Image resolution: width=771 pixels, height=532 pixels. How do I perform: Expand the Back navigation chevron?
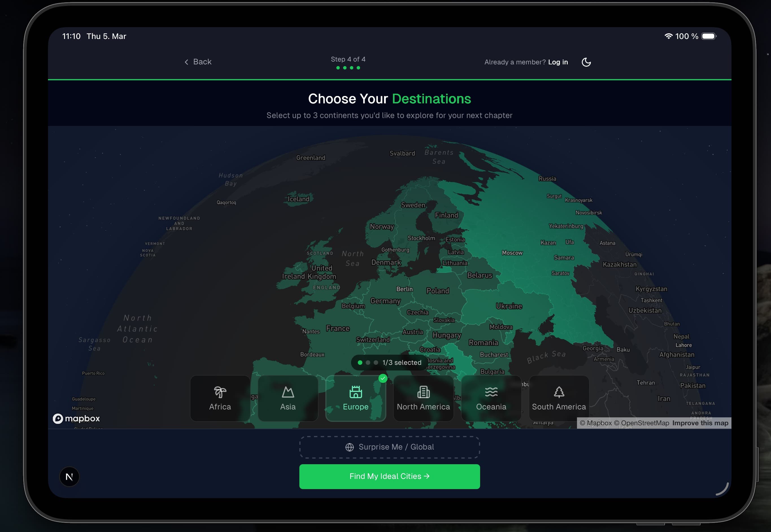click(x=187, y=62)
